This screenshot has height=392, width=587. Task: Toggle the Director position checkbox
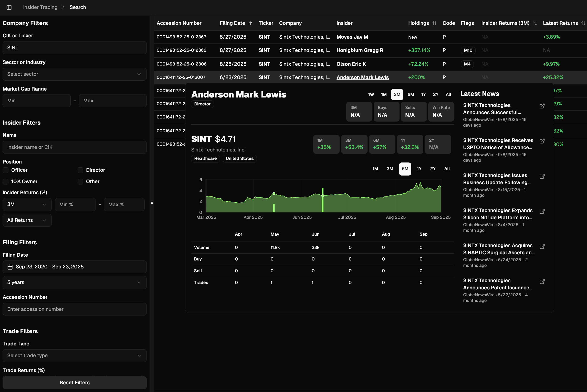click(80, 170)
